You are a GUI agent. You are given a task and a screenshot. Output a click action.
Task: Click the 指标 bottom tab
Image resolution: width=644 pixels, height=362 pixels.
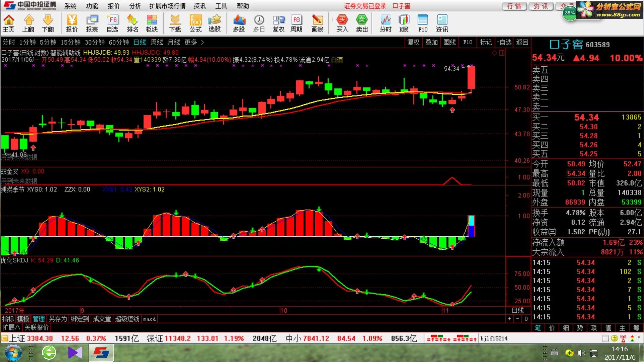(8, 319)
